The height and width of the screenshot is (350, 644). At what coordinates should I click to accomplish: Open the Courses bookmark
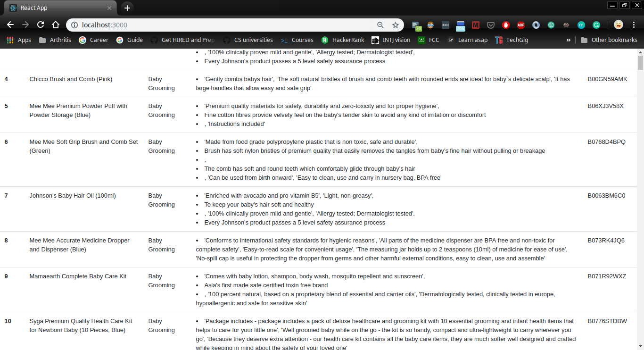297,40
